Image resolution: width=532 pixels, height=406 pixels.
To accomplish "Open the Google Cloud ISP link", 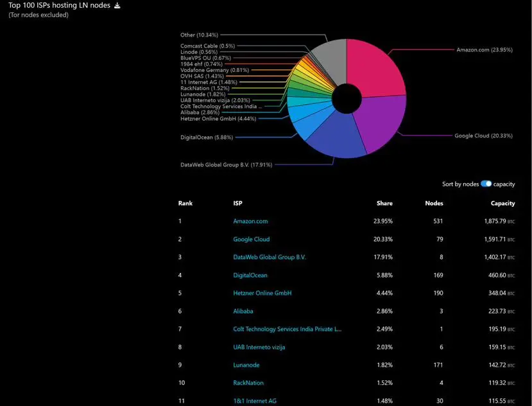I will point(252,239).
